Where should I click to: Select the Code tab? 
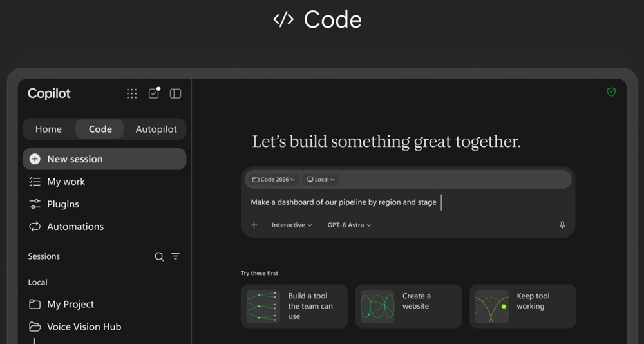click(x=100, y=129)
